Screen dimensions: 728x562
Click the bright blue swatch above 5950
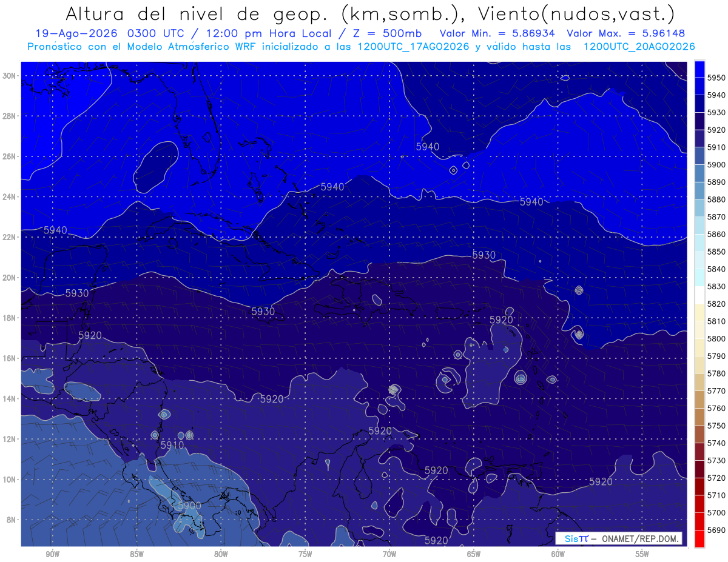(x=699, y=69)
